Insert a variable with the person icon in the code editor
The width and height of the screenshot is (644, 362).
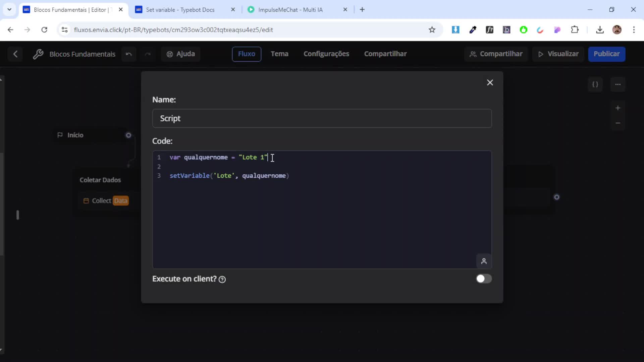[484, 261]
